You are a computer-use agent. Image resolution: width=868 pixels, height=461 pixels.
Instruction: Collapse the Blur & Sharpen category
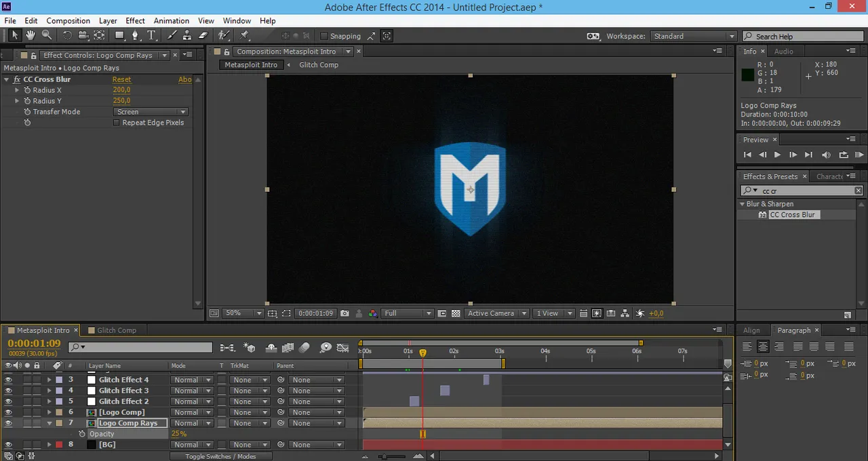click(743, 204)
